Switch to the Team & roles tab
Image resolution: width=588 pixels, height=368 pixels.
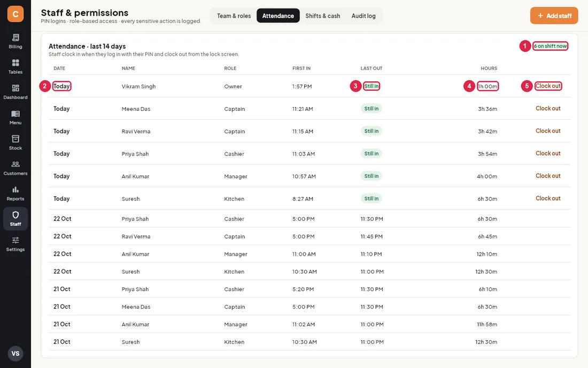tap(234, 16)
